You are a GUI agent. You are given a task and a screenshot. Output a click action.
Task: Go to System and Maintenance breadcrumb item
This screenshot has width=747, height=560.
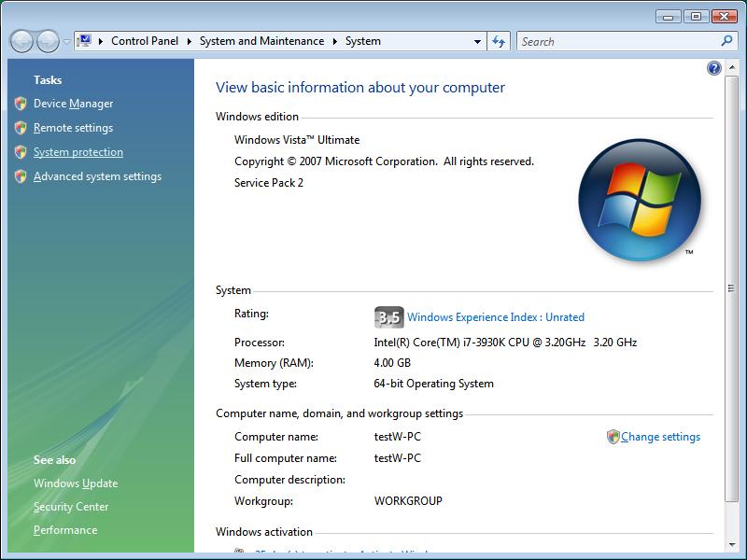point(261,41)
